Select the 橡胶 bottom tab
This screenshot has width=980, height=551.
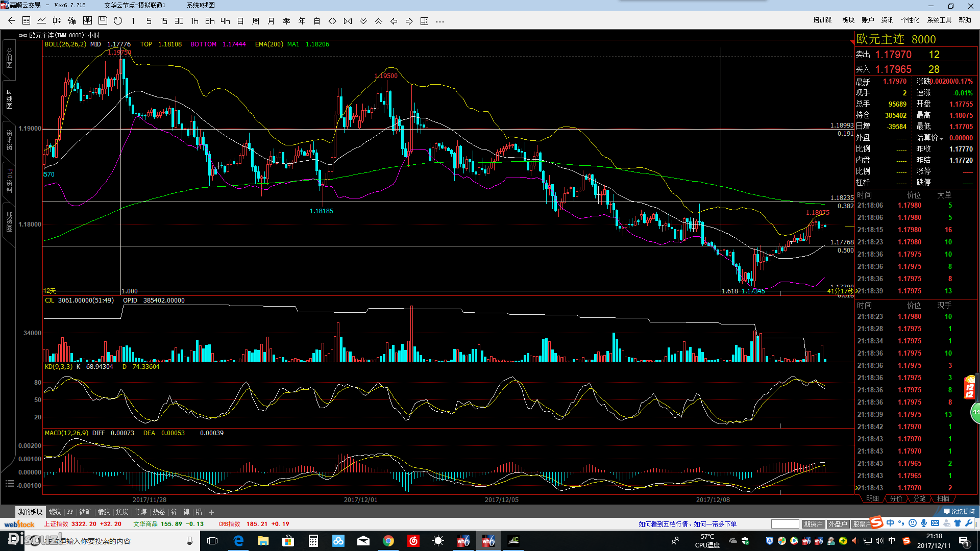pyautogui.click(x=104, y=512)
